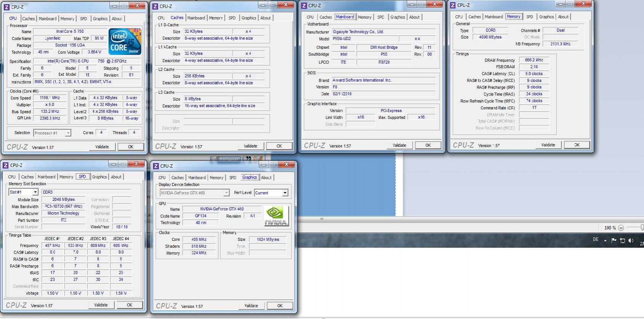Click OK in SPD window
644x319 pixels.
coord(130,305)
